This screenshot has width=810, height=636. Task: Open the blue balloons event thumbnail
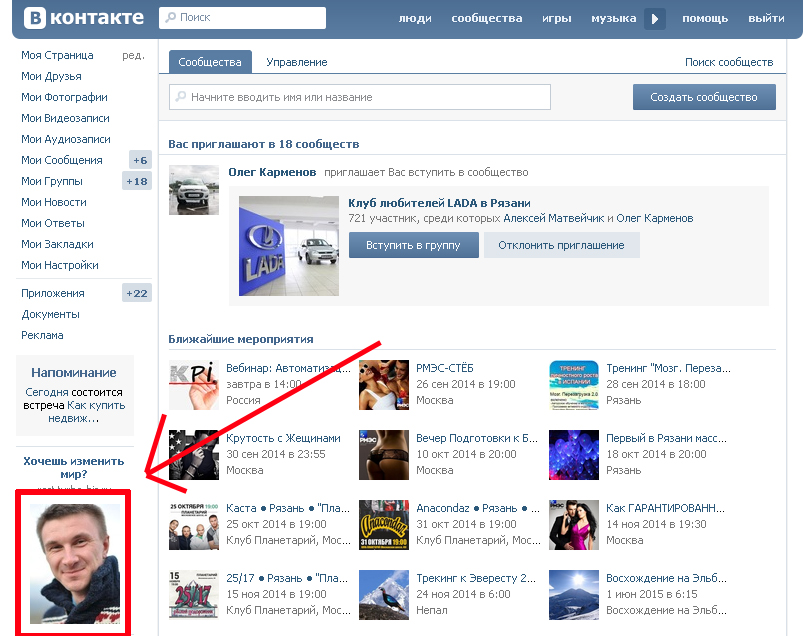(574, 455)
